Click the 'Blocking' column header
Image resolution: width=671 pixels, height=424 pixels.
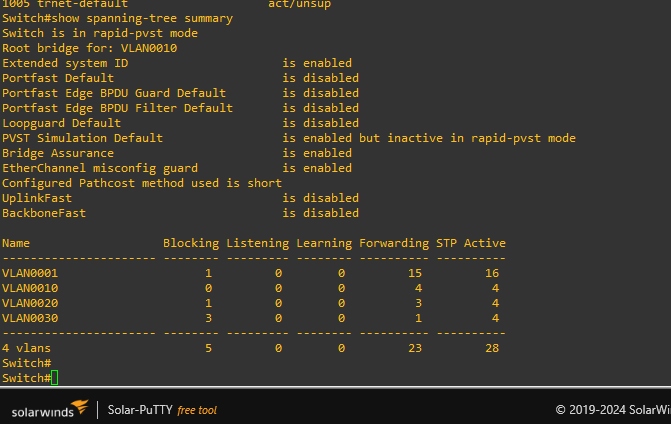pos(191,243)
